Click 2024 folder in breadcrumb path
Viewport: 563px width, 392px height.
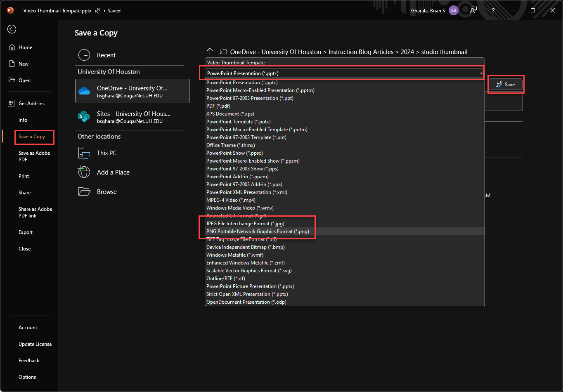click(407, 52)
